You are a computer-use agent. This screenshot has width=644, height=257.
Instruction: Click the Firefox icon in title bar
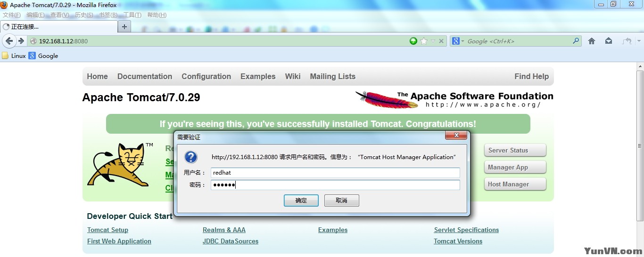tap(4, 5)
